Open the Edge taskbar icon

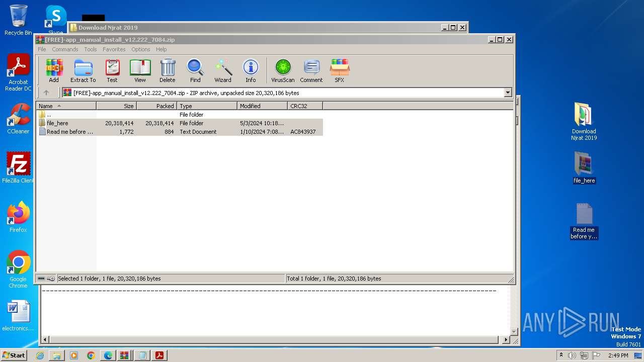[108, 355]
